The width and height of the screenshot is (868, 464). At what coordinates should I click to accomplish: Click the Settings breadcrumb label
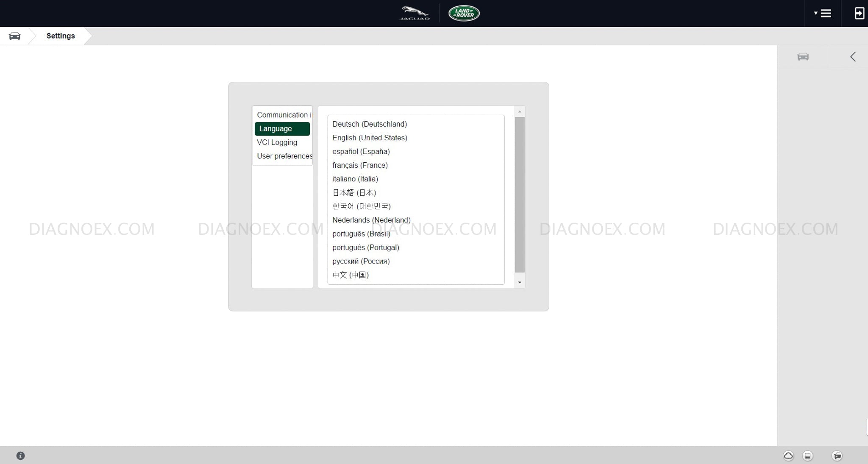pyautogui.click(x=61, y=36)
